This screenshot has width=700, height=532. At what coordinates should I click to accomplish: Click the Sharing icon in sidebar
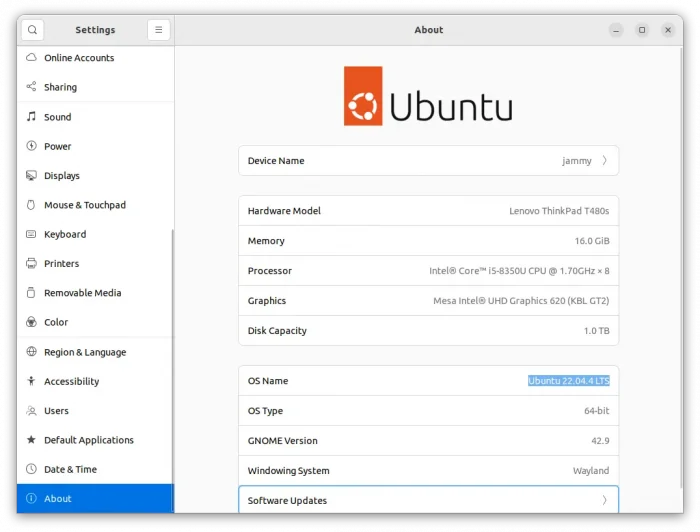click(x=31, y=87)
